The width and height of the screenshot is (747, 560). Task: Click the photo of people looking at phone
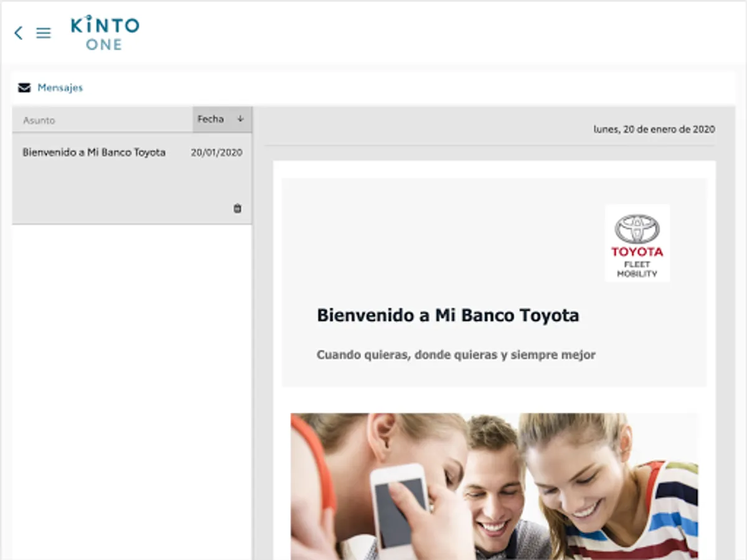(x=494, y=486)
